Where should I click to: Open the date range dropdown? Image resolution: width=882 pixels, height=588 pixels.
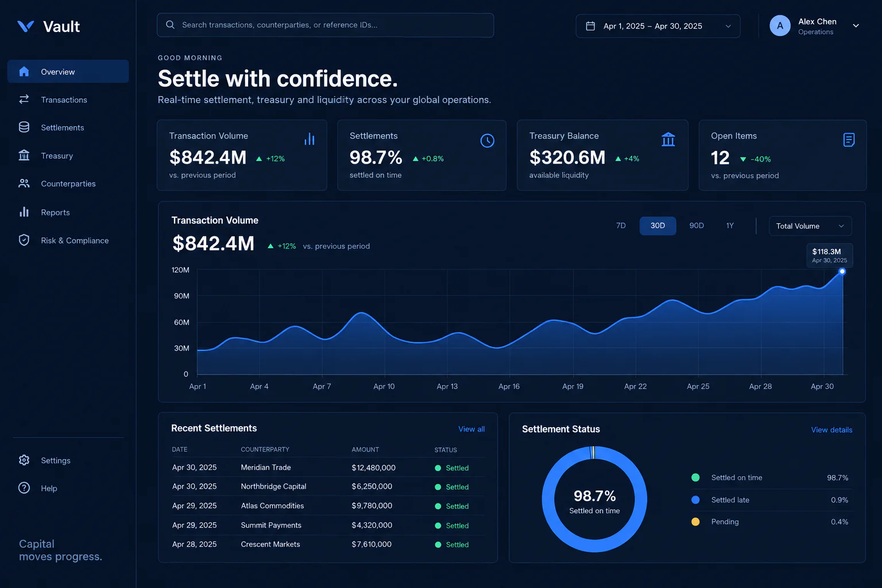pos(658,26)
